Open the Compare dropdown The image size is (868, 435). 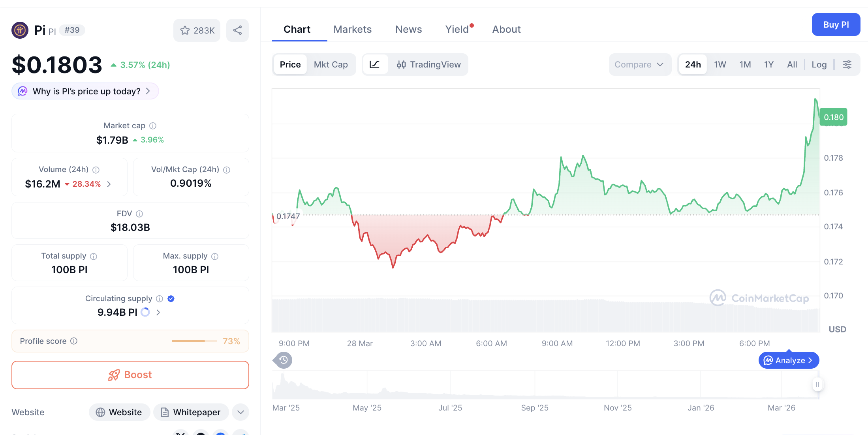tap(640, 64)
